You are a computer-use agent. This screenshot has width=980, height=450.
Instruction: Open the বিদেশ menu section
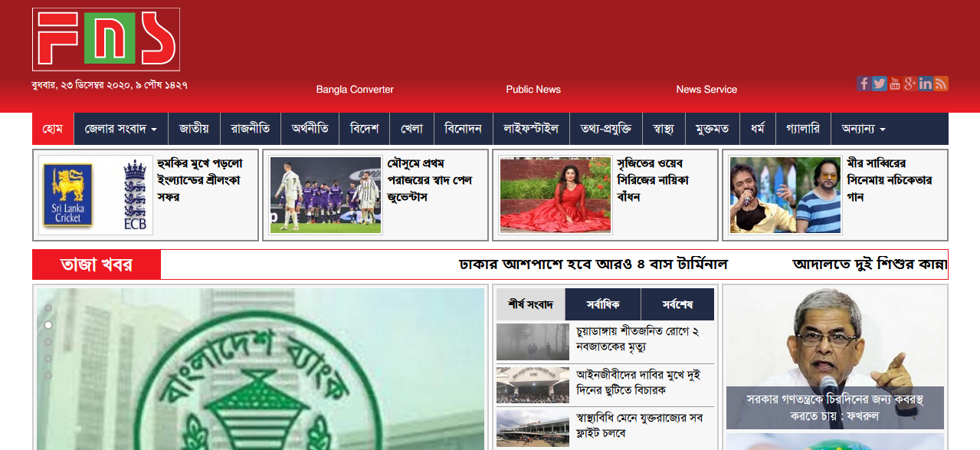tap(365, 129)
